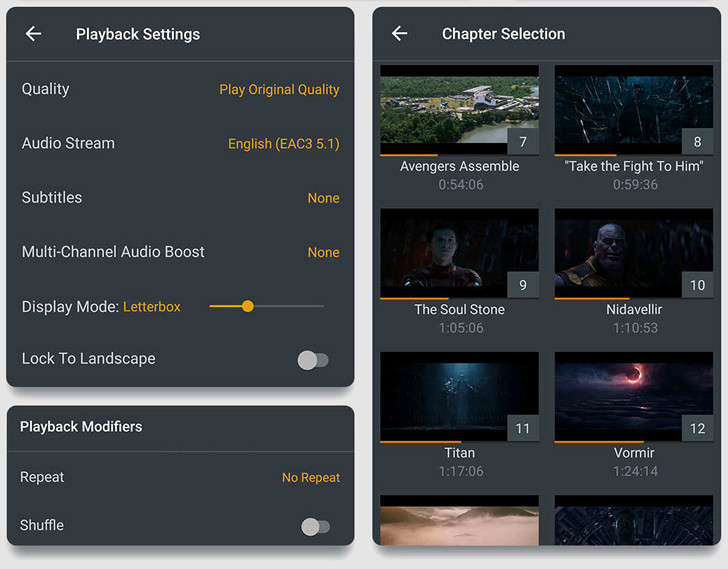Click the chapter 10 number badge

click(697, 285)
